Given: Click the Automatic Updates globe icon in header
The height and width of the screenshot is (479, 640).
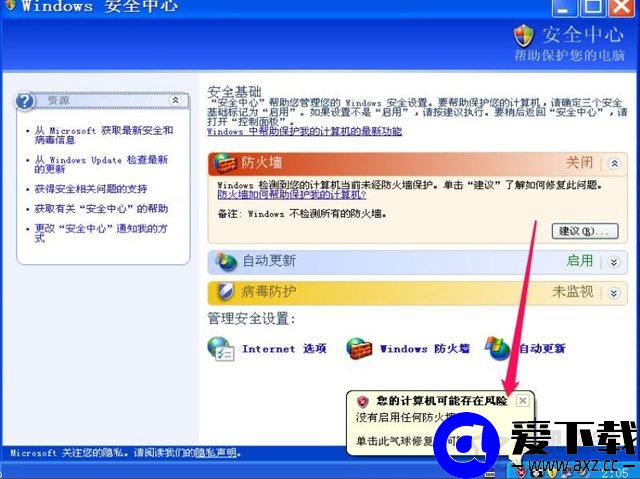Looking at the screenshot, I should pyautogui.click(x=226, y=262).
